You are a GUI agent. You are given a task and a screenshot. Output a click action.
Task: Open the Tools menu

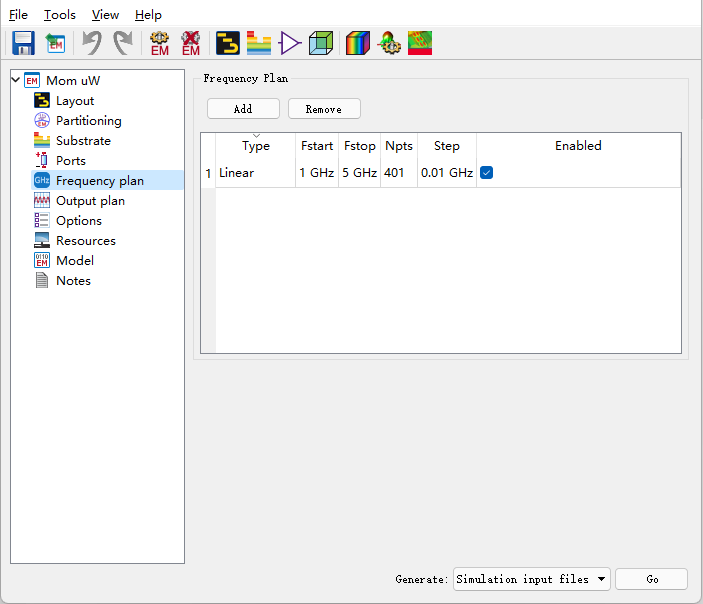(x=60, y=15)
